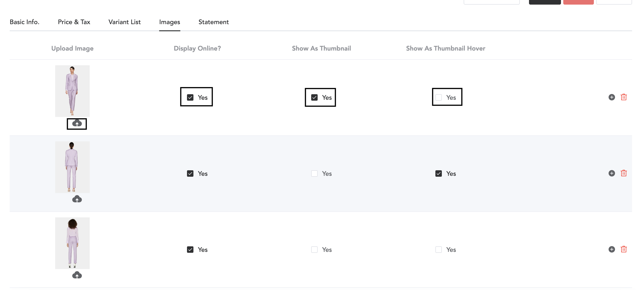Go to the Variant List tab
Viewport: 644px width, 290px height.
(x=124, y=22)
